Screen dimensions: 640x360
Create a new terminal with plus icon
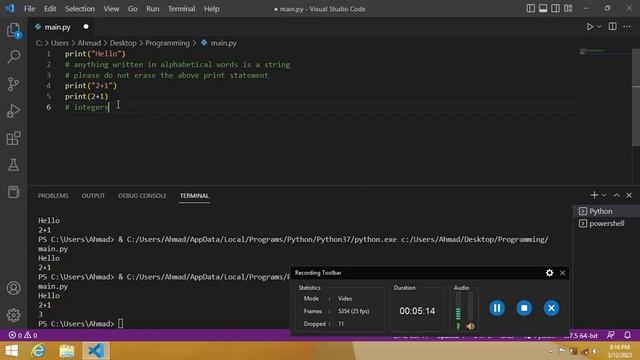click(x=594, y=195)
